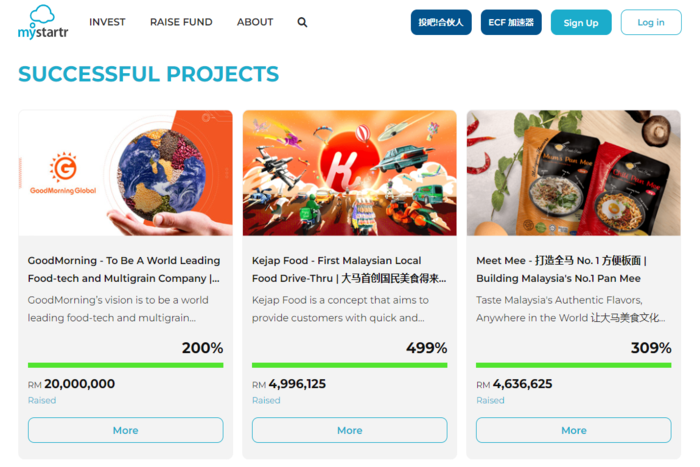Screen dimensions: 700x467
Task: Open the Meet Mee Pan Mee image
Action: [x=574, y=173]
